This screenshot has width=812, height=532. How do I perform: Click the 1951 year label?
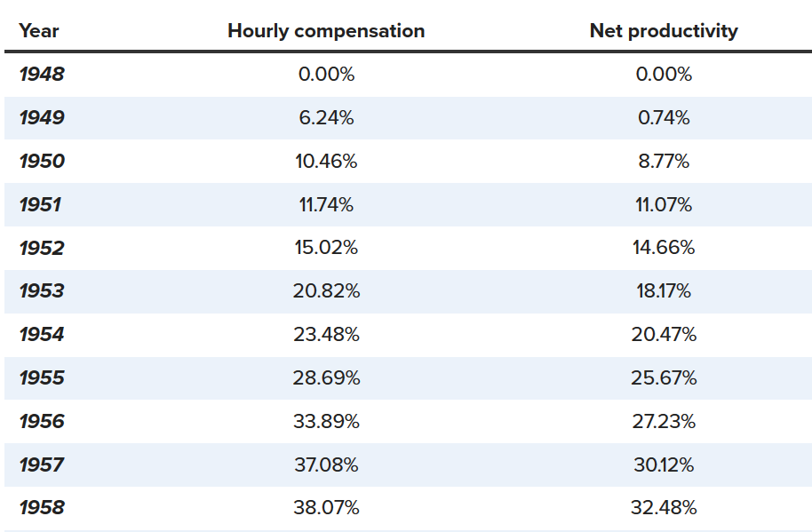click(x=40, y=205)
